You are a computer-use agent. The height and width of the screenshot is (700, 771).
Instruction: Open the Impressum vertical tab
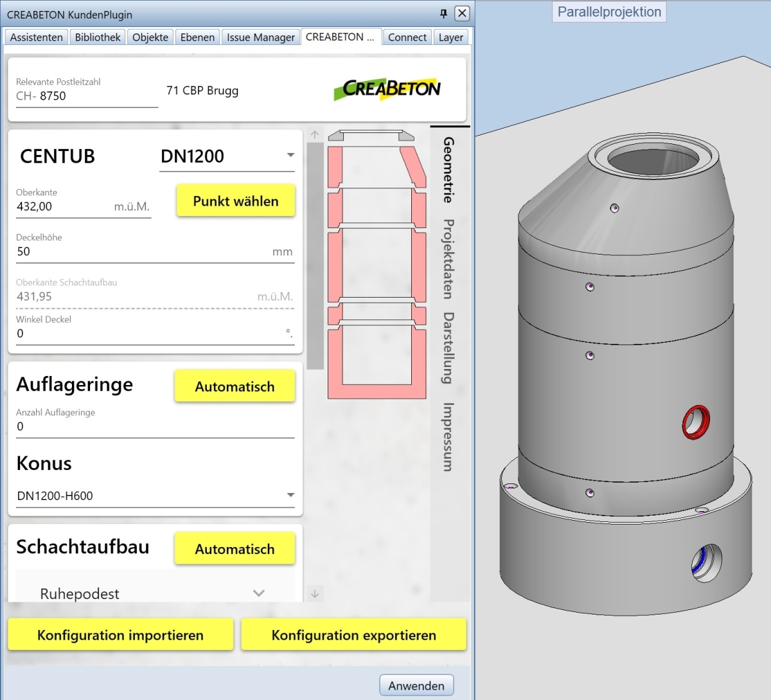click(x=448, y=436)
